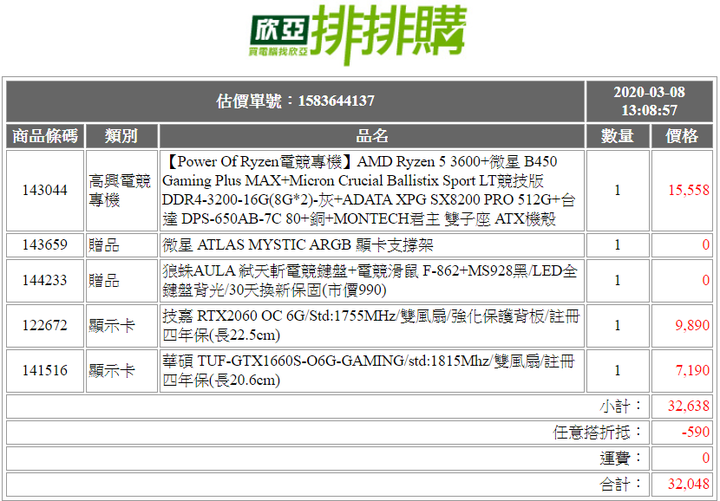Select 顯示卡 category in row 122672
This screenshot has width=720, height=501.
(112, 325)
